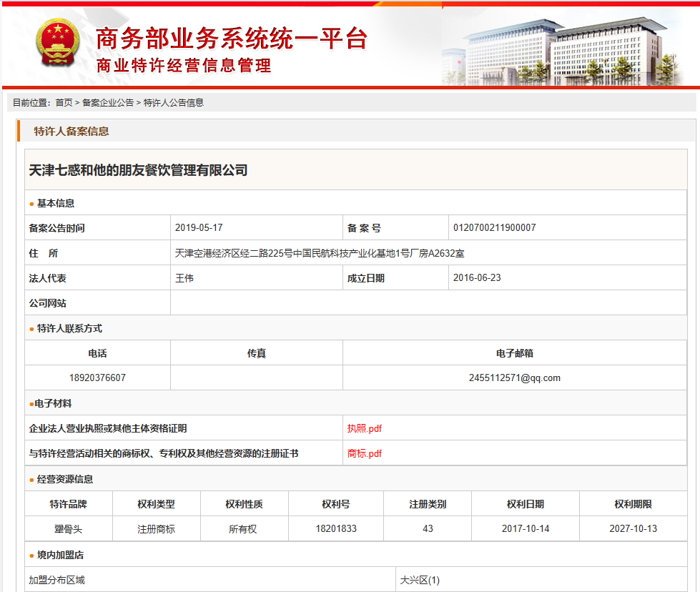Image resolution: width=700 pixels, height=592 pixels.
Task: Click registration class value 43
Action: click(x=428, y=528)
